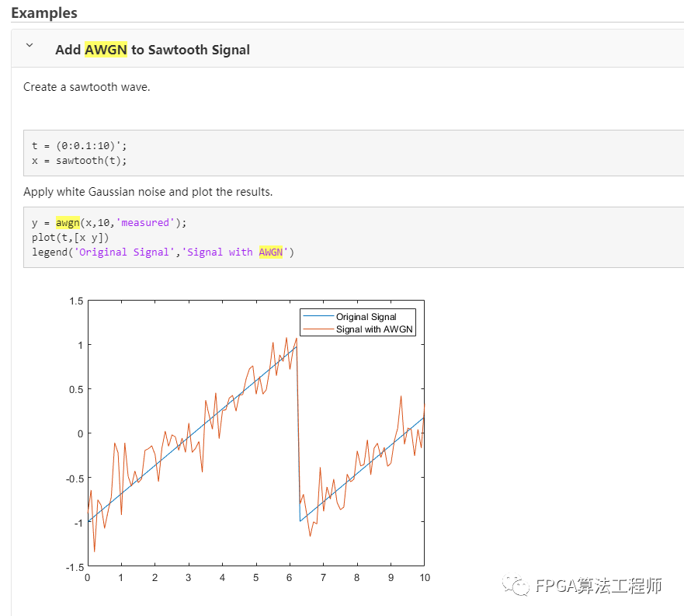
Task: Collapse the Add AWGN to Sawtooth Signal chevron
Action: point(30,46)
